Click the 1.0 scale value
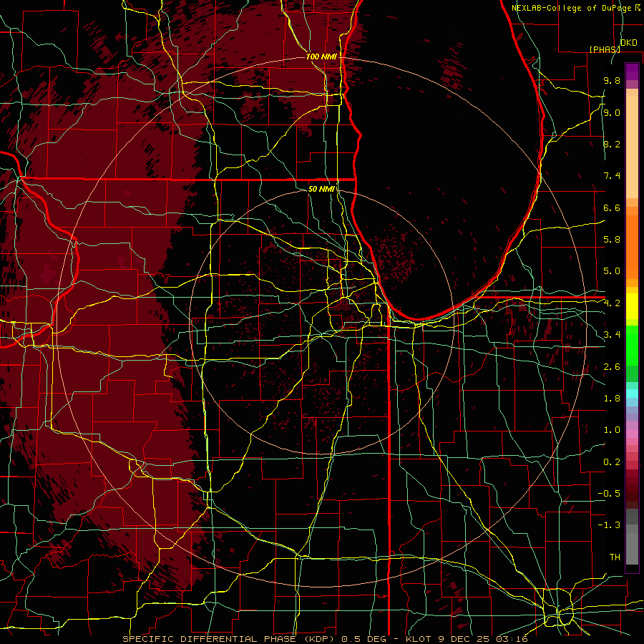The width and height of the screenshot is (644, 644). pos(612,430)
